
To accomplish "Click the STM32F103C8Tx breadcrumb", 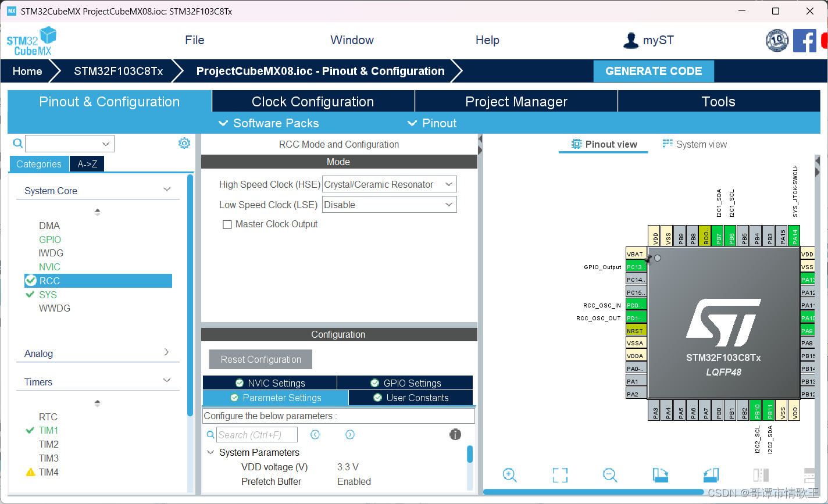I will (119, 71).
